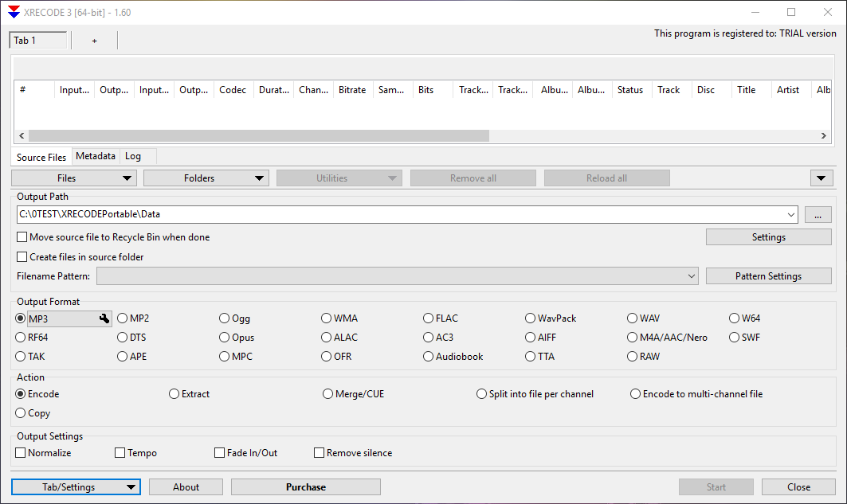Select APE output format
This screenshot has width=847, height=504.
[122, 356]
